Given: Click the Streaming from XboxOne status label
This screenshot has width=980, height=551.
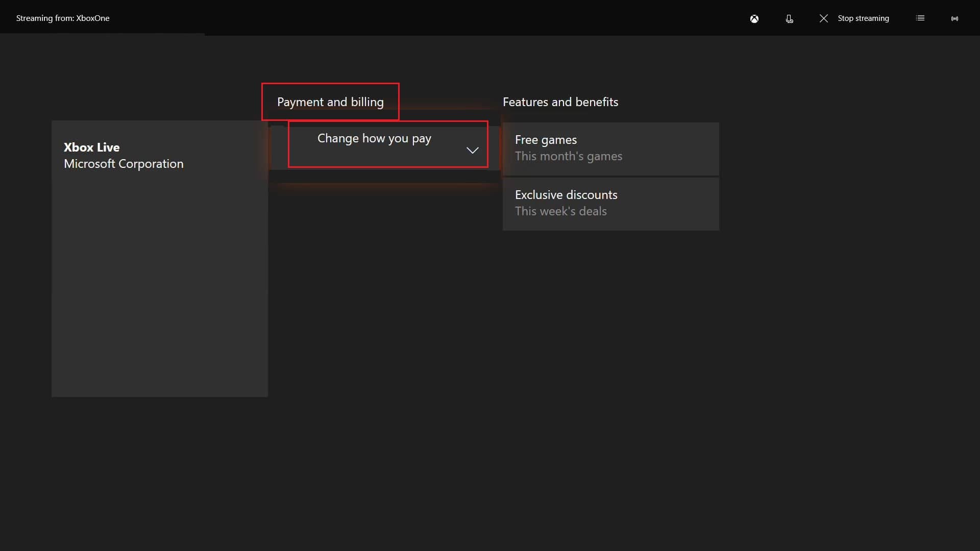Looking at the screenshot, I should 62,18.
